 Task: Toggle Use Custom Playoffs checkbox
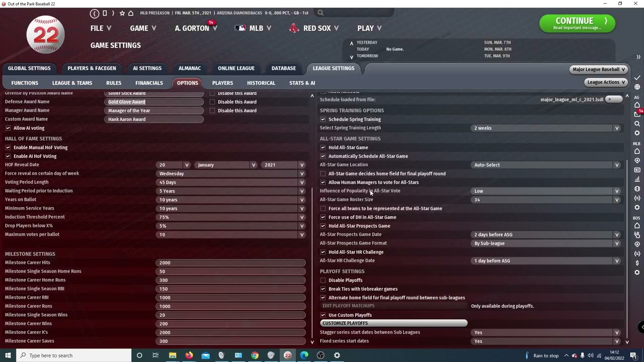323,315
